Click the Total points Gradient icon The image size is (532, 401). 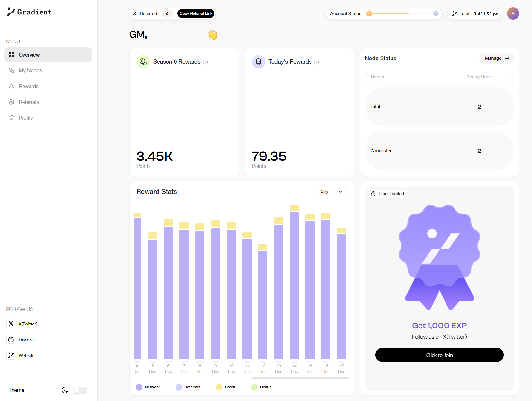pos(455,14)
